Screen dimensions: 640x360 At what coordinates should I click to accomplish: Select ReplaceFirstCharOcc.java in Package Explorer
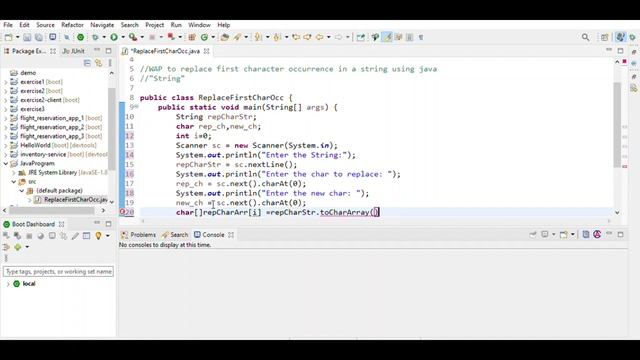[x=76, y=200]
